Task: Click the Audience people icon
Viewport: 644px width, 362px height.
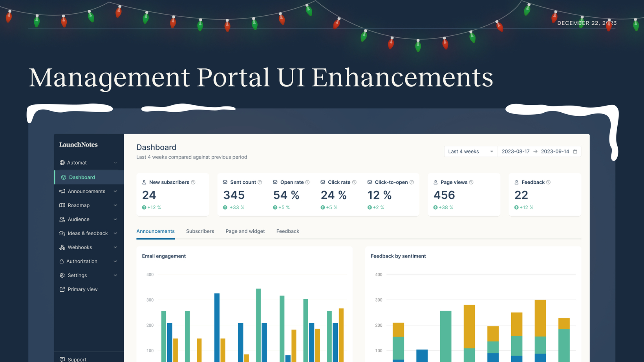Action: [62, 219]
